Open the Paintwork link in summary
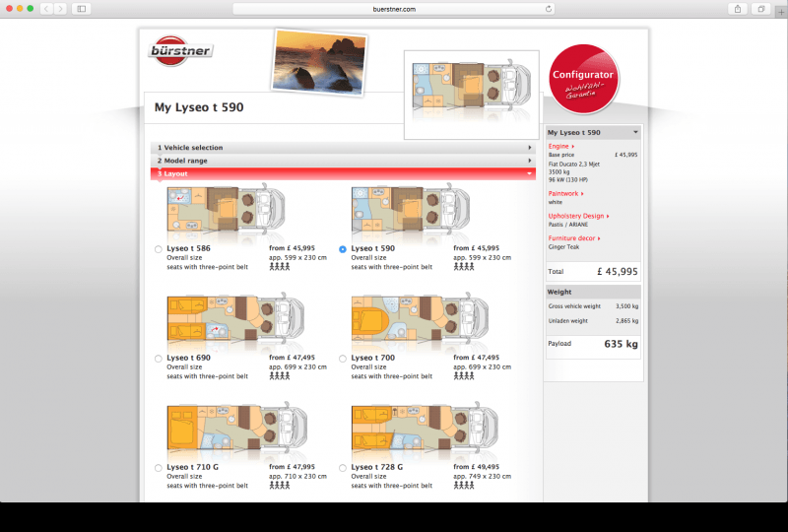788x532 pixels. coord(565,193)
